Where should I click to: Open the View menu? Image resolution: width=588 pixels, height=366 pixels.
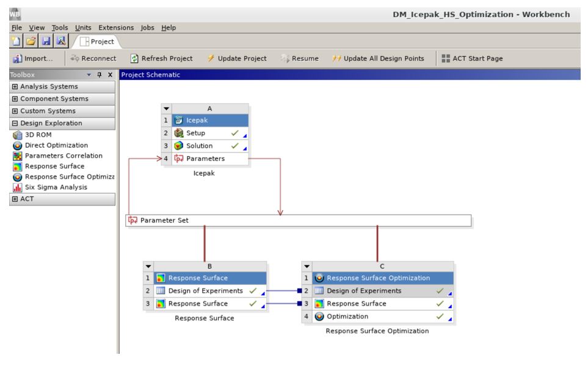(x=37, y=27)
